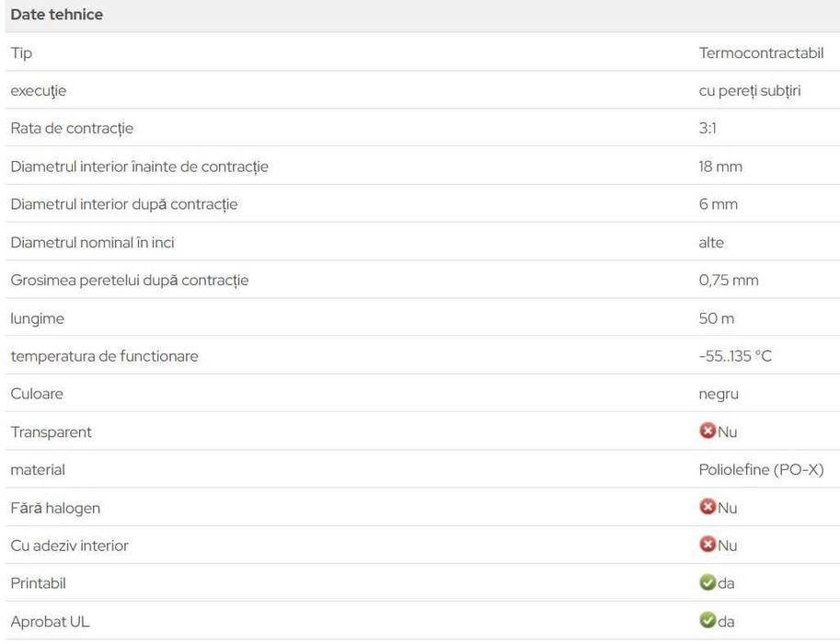Click the 3:1 contraction rate value
Viewport: 840px width, 644px height.
708,128
